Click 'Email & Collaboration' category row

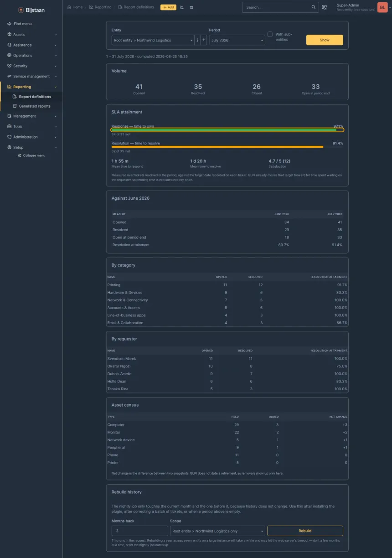point(227,323)
